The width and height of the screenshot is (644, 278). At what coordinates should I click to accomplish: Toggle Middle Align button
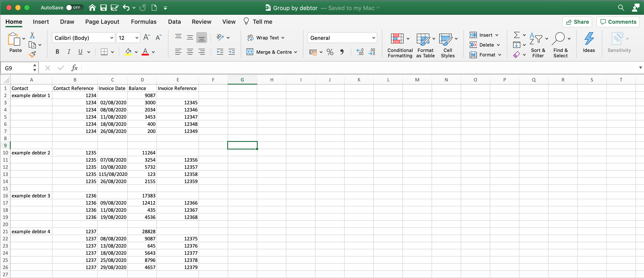[190, 38]
